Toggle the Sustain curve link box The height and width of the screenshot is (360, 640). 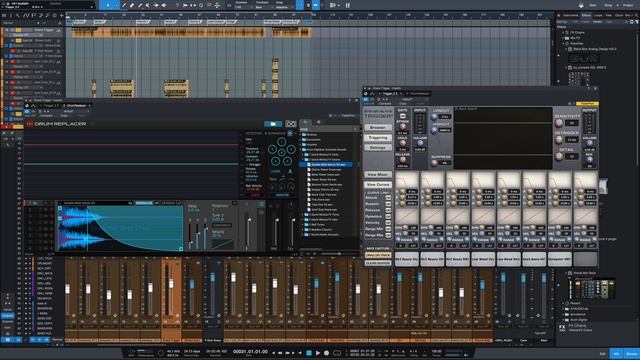tap(388, 204)
